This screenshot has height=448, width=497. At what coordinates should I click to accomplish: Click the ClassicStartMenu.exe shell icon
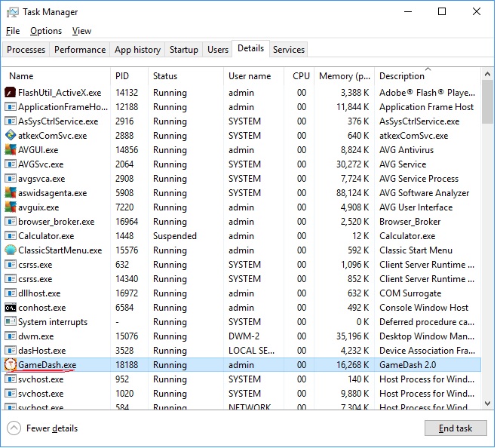click(11, 250)
